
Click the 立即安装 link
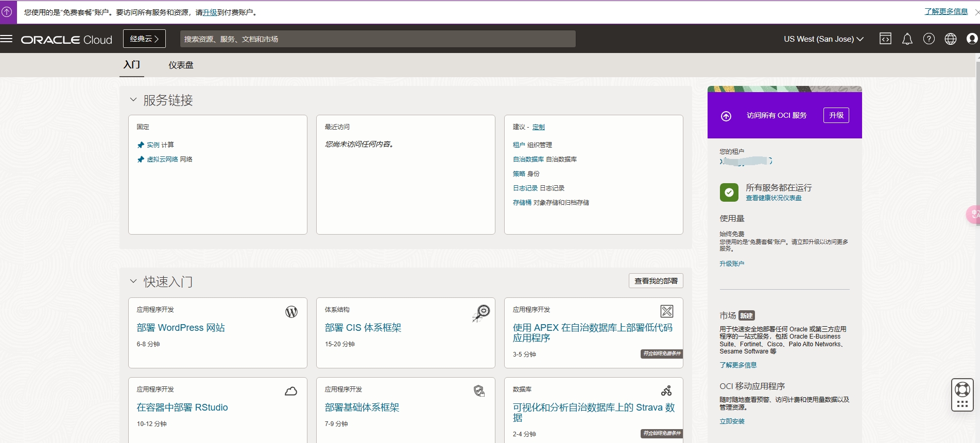point(732,421)
